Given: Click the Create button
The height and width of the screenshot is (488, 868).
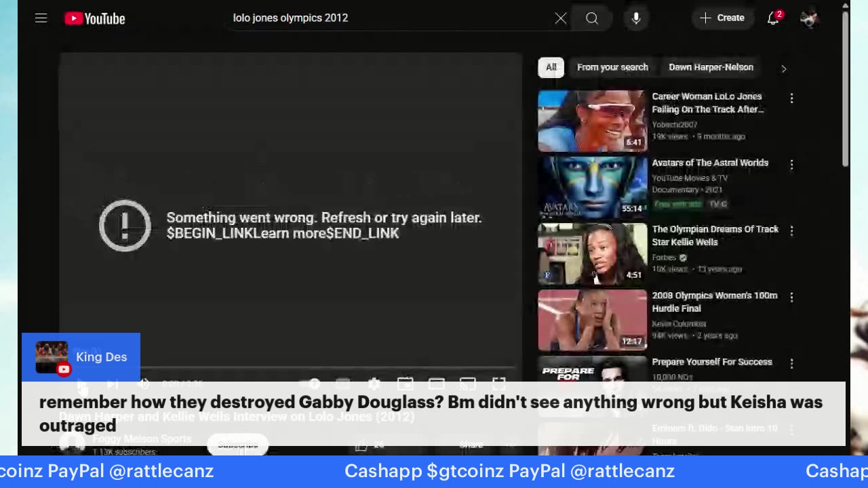Looking at the screenshot, I should [722, 18].
